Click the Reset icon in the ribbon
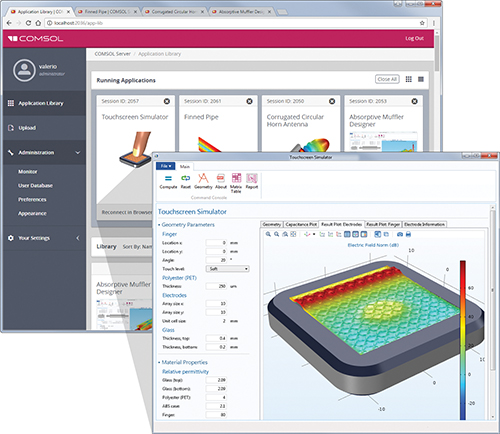 click(x=185, y=178)
